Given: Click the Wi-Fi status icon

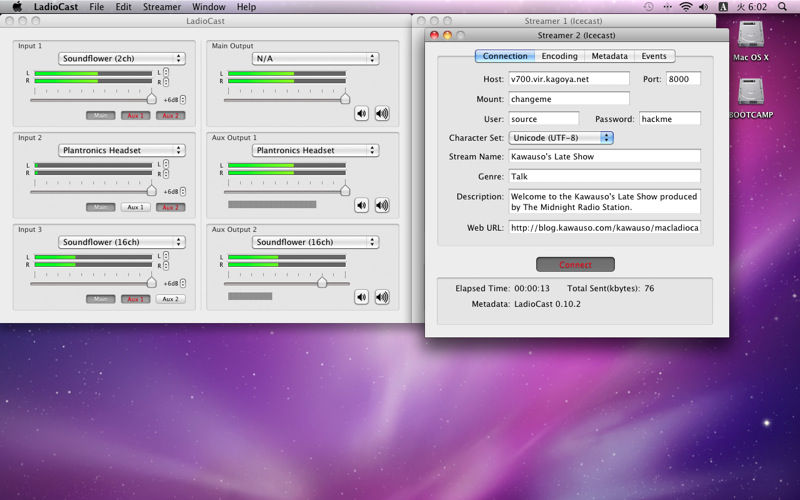Looking at the screenshot, I should pyautogui.click(x=686, y=7).
